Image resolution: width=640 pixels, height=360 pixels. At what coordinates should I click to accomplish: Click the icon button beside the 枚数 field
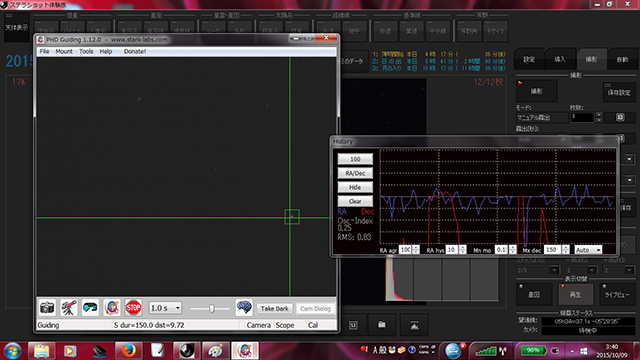[620, 118]
